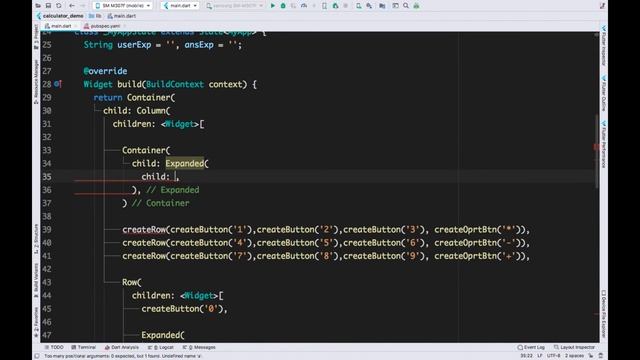Image resolution: width=640 pixels, height=360 pixels.
Task: Click the line:column position indicator
Action: (527, 356)
